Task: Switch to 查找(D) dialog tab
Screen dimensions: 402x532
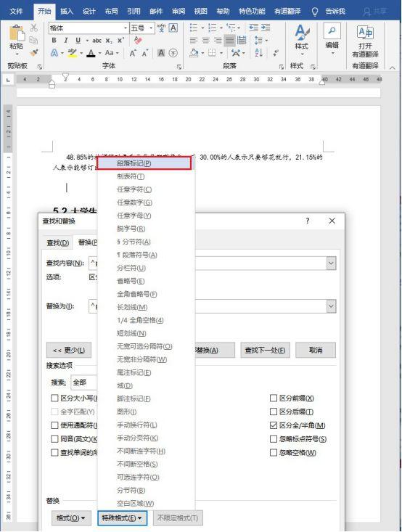Action: coord(57,243)
